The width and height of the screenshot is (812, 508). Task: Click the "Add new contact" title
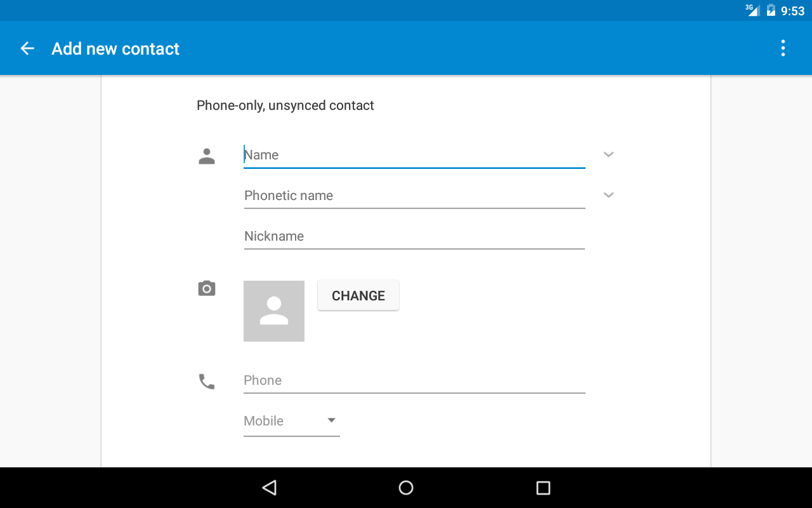pyautogui.click(x=115, y=49)
